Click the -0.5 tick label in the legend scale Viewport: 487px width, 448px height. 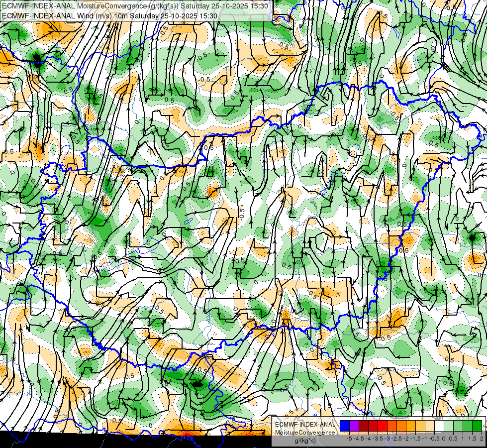pos(434,439)
